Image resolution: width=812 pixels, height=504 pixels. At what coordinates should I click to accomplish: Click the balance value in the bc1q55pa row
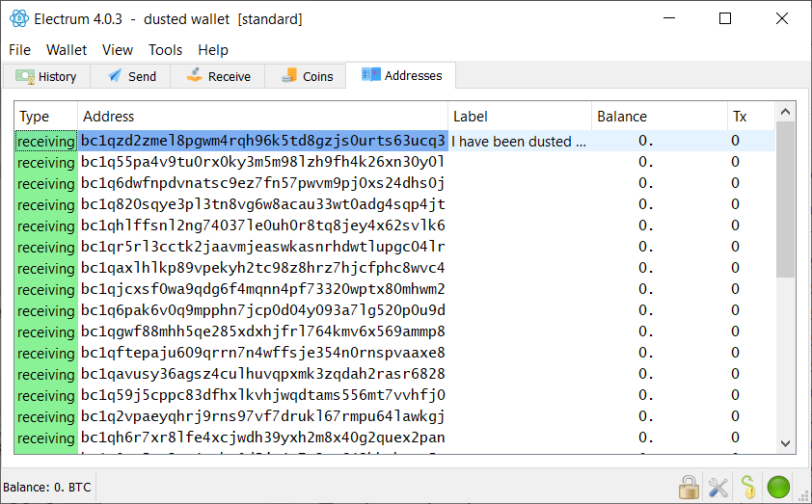click(646, 162)
